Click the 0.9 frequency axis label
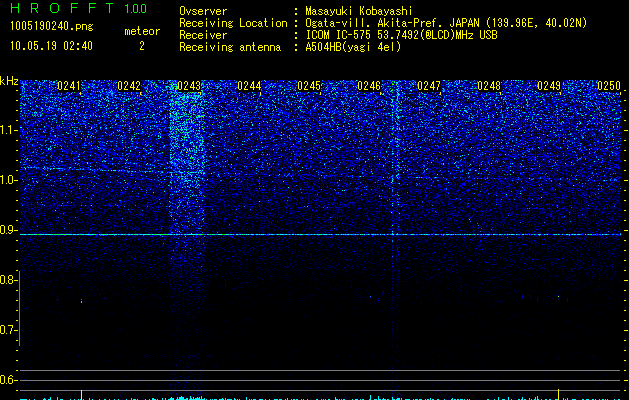Screen dimensions: 629x400 (8, 230)
